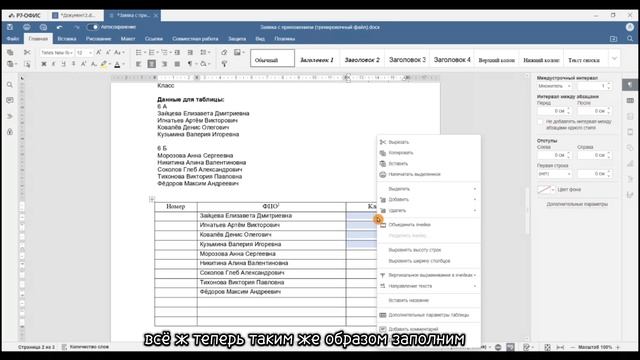
Task: Click the search icon in left sidebar
Action: pyautogui.click(x=10, y=85)
